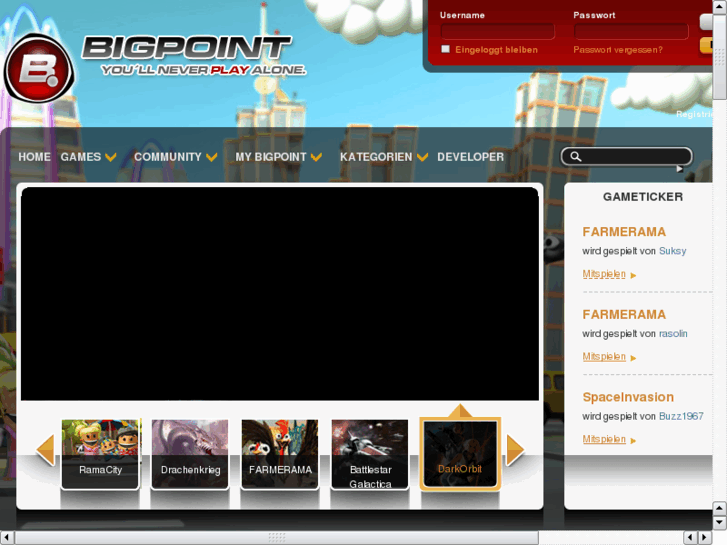The height and width of the screenshot is (545, 727).
Task: Click the Passwort input field
Action: tap(631, 32)
